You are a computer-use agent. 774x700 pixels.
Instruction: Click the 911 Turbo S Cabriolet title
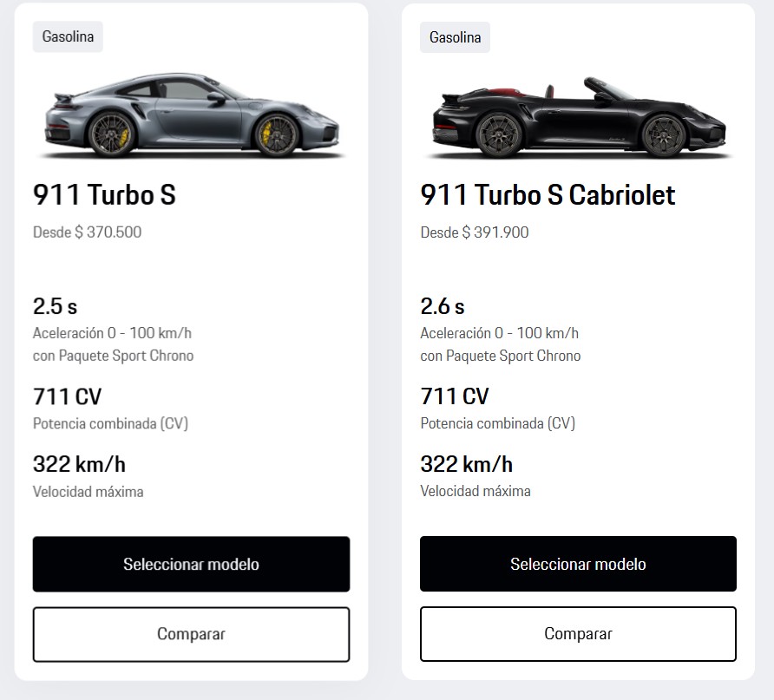(548, 195)
